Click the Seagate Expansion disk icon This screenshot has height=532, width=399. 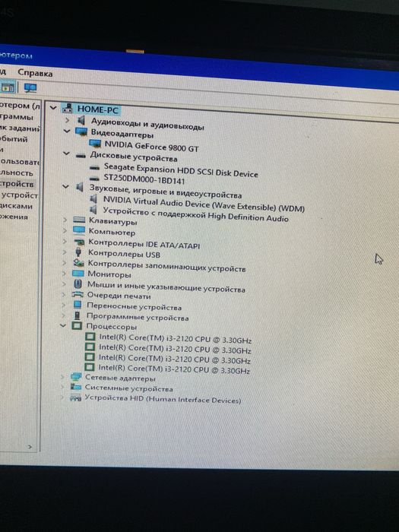pyautogui.click(x=94, y=167)
